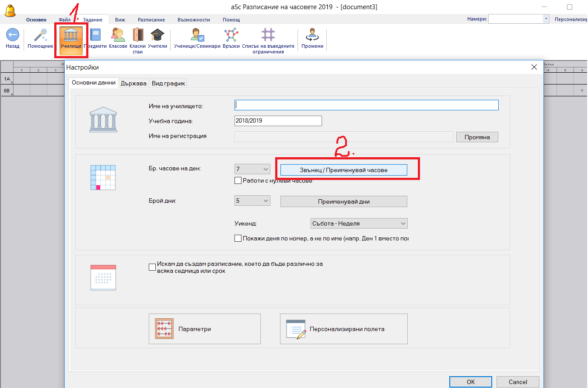The width and height of the screenshot is (588, 388).
Task: Open Ученици/Семинари students icon
Action: pyautogui.click(x=197, y=36)
